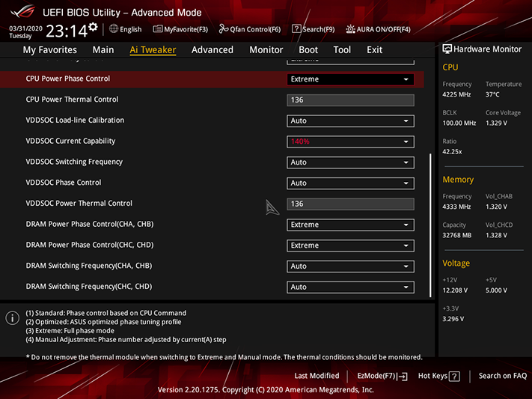Screen dimensions: 532x399
Task: Open the Advanced tab
Action: pos(213,50)
